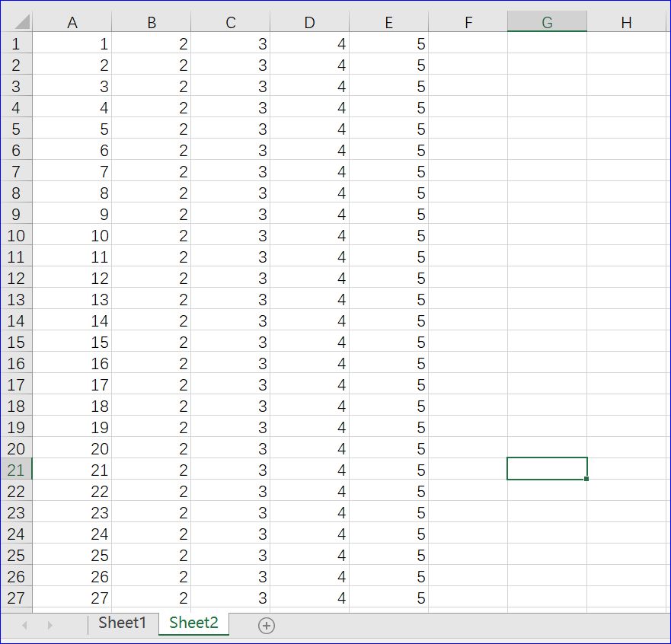Click the fill handle of cell G21
671x644 pixels.
pos(586,479)
